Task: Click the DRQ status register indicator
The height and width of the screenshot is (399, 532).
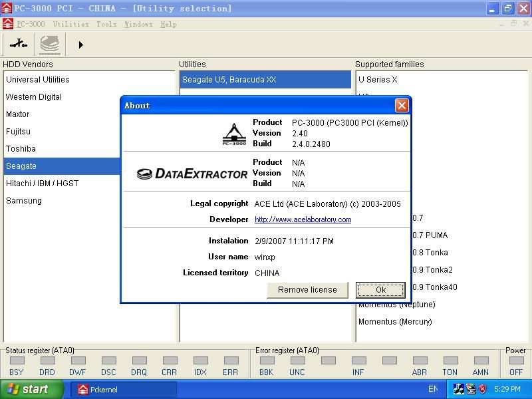Action: (139, 360)
